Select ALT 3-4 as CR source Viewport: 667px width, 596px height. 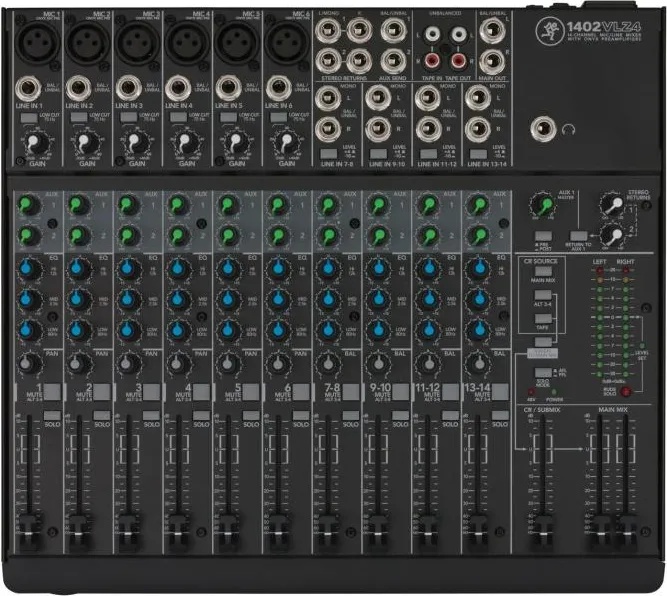[543, 295]
